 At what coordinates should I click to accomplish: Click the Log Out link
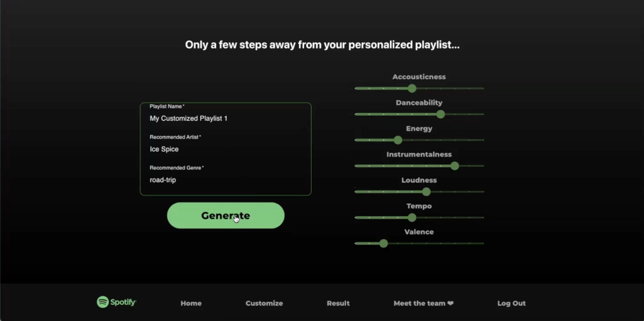click(x=511, y=303)
